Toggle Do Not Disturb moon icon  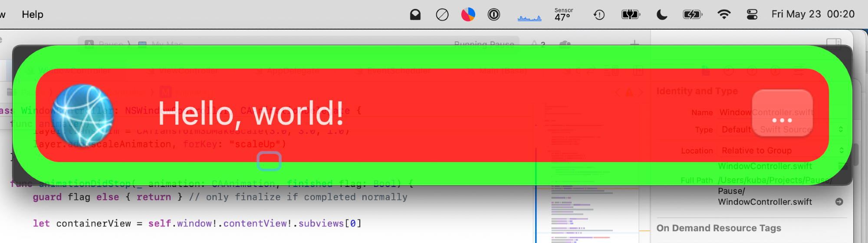[661, 15]
